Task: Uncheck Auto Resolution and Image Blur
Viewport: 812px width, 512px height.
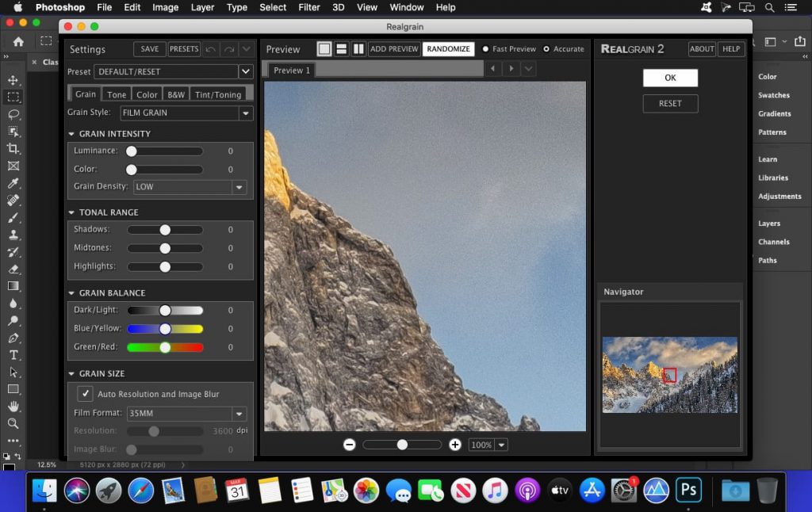Action: pyautogui.click(x=86, y=393)
